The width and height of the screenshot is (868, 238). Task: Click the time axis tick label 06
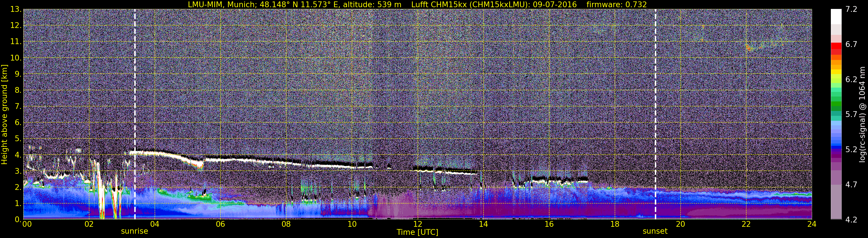click(x=220, y=224)
